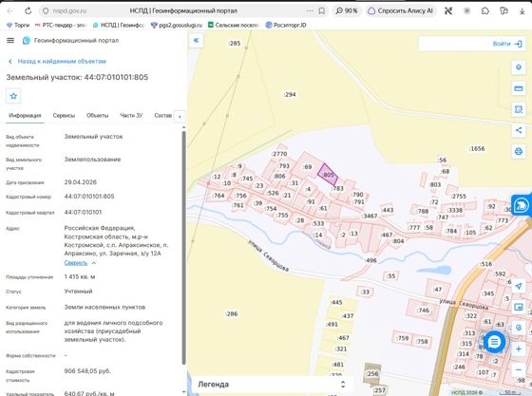Click the Геоинформационный портал logo
Image resolution: width=532 pixels, height=396 pixels.
70,40
